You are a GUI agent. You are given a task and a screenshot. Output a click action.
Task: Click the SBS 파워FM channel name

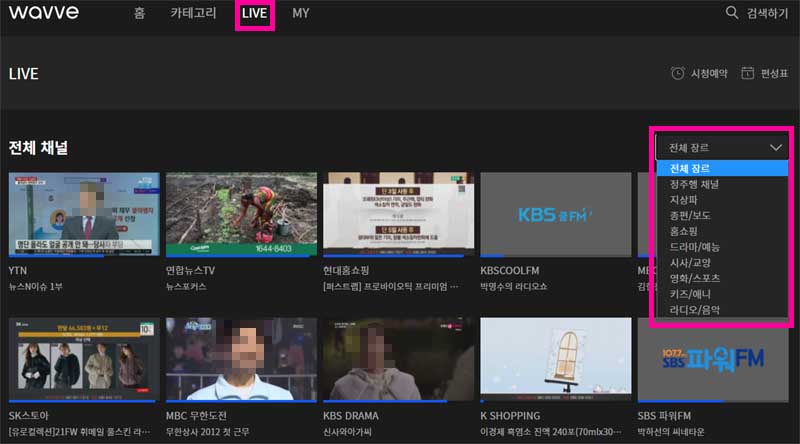click(x=664, y=416)
